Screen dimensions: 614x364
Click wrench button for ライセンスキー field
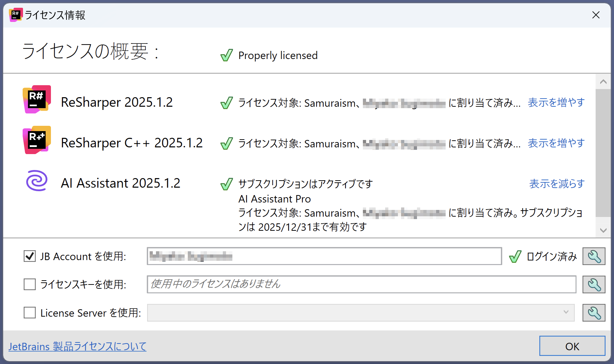594,284
